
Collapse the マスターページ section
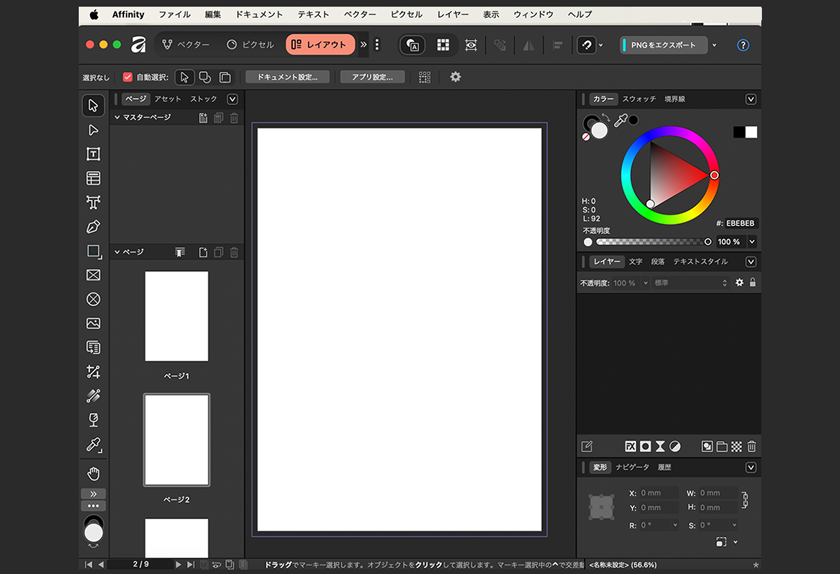click(117, 118)
